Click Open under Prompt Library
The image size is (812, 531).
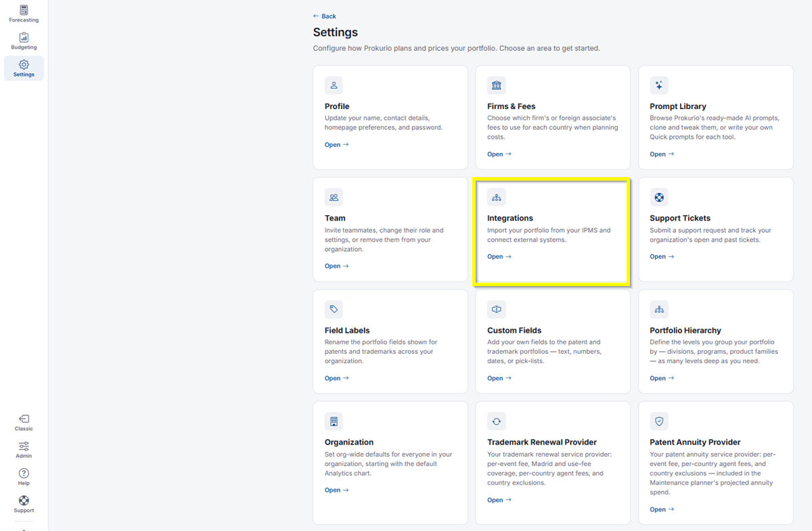[x=662, y=154]
